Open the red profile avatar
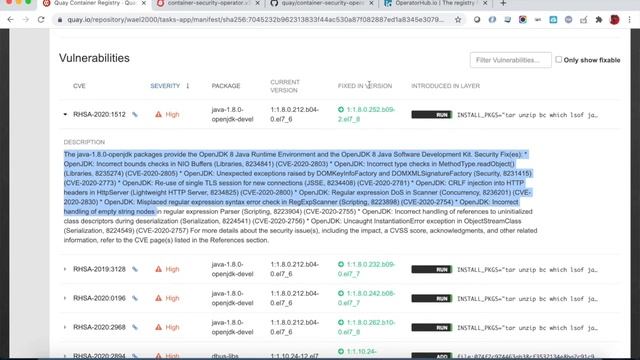This screenshot has width=640, height=360. (614, 20)
